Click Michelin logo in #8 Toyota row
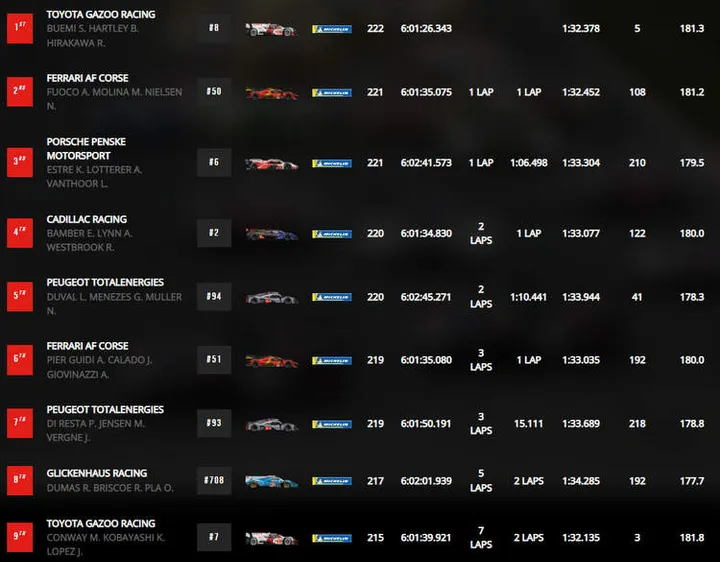The image size is (720, 562). click(332, 29)
